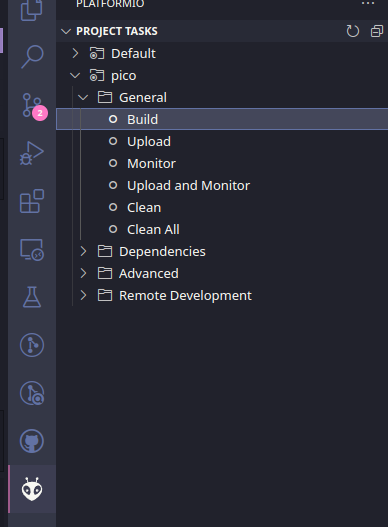Open the Explorer view in activity bar
Screen dimensions: 388x527
tap(32, 9)
